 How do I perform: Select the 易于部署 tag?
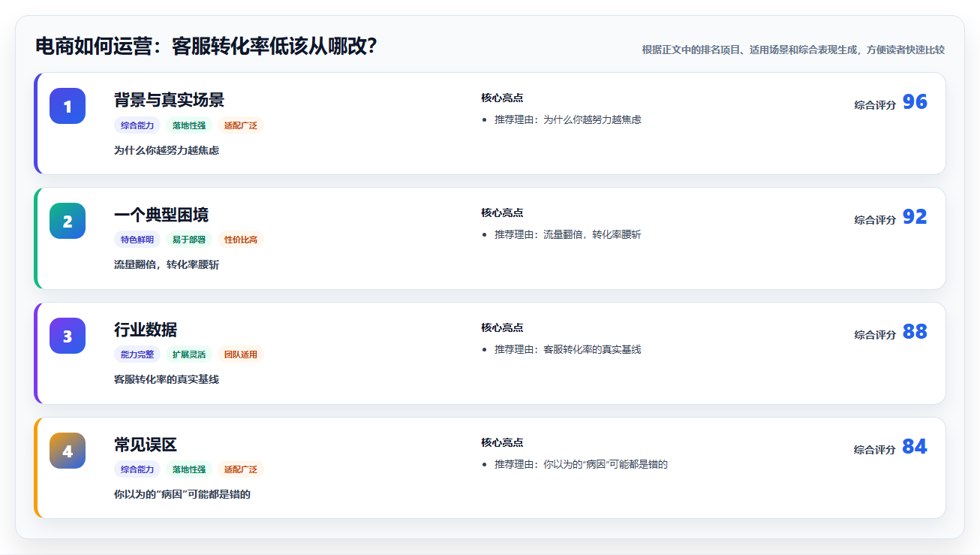pos(189,240)
